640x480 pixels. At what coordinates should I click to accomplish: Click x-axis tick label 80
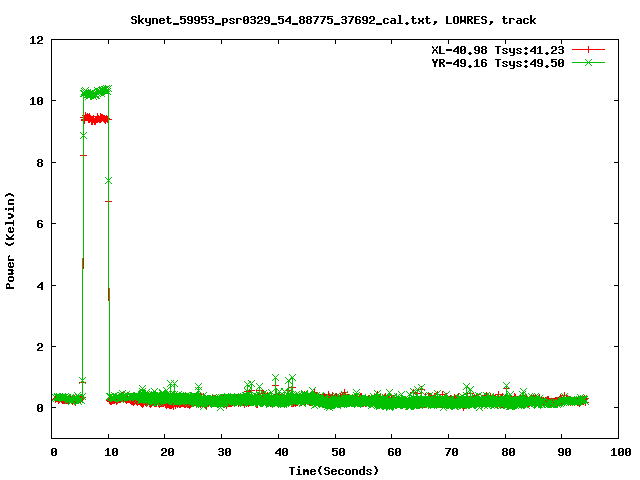click(x=508, y=452)
